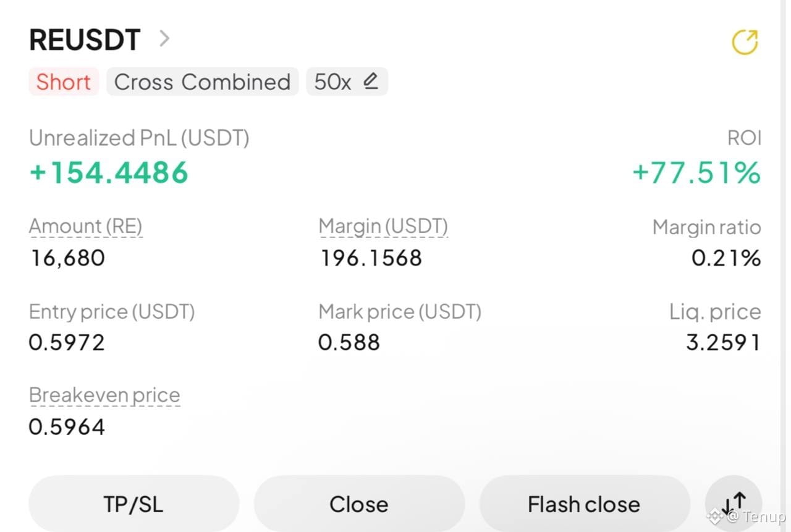
Task: Tap the Short position tag
Action: pyautogui.click(x=64, y=82)
